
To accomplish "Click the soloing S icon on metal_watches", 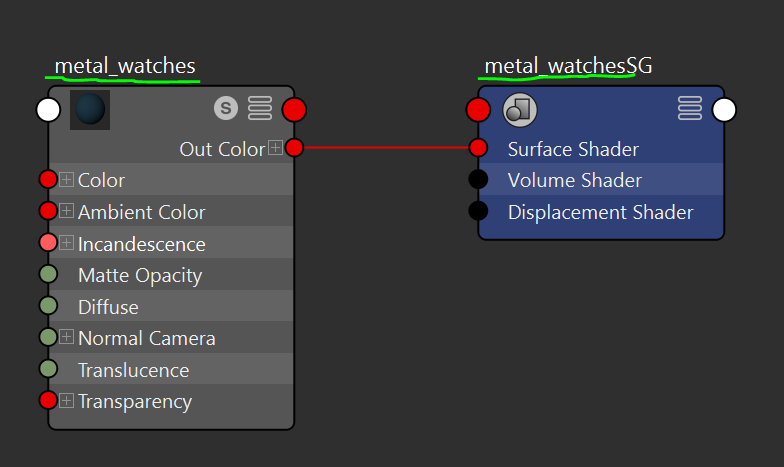I will 225,108.
